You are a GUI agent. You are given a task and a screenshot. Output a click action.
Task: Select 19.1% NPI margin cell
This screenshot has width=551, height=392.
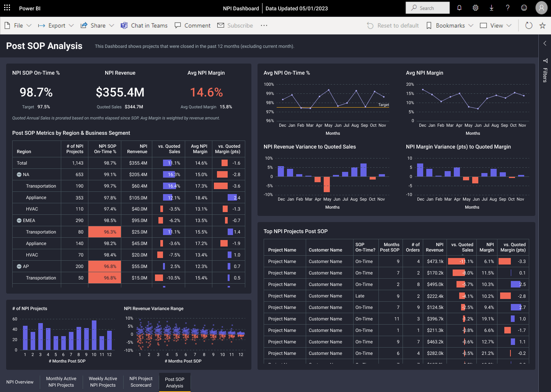(x=487, y=319)
